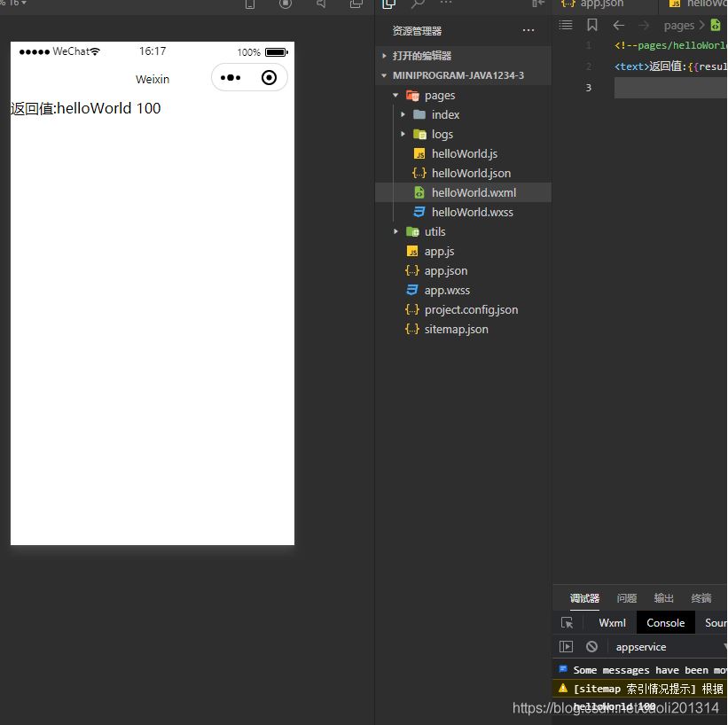Image resolution: width=728 pixels, height=725 pixels.
Task: Click the helloWorld.json braces icon
Action: [x=419, y=173]
